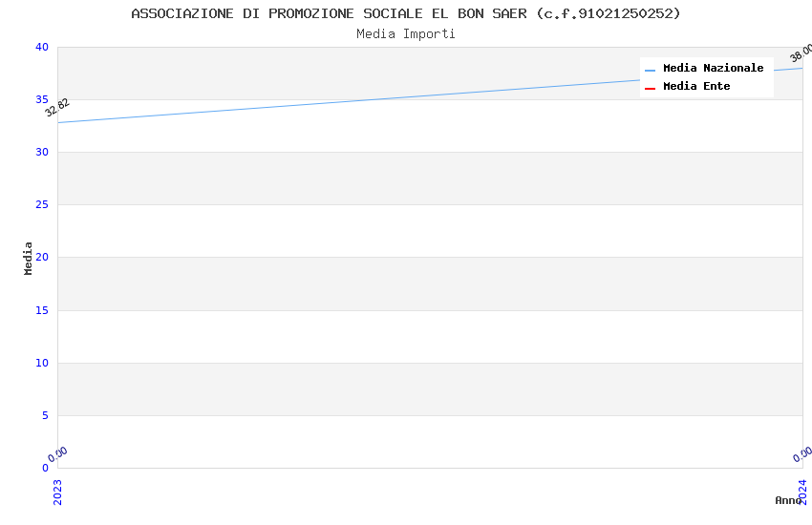812x525 pixels.
Task: Click the 5 y-axis tick label
Action: tap(44, 415)
